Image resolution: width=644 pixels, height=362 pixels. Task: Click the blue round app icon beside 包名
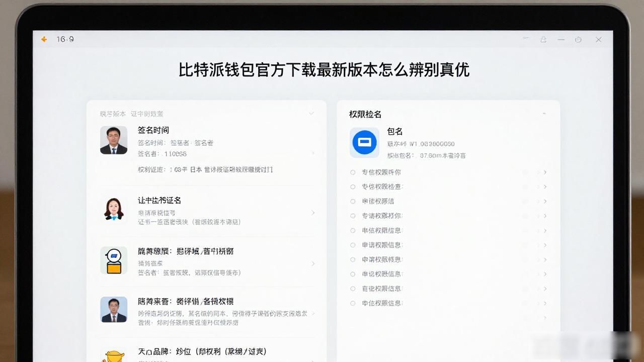click(x=364, y=143)
